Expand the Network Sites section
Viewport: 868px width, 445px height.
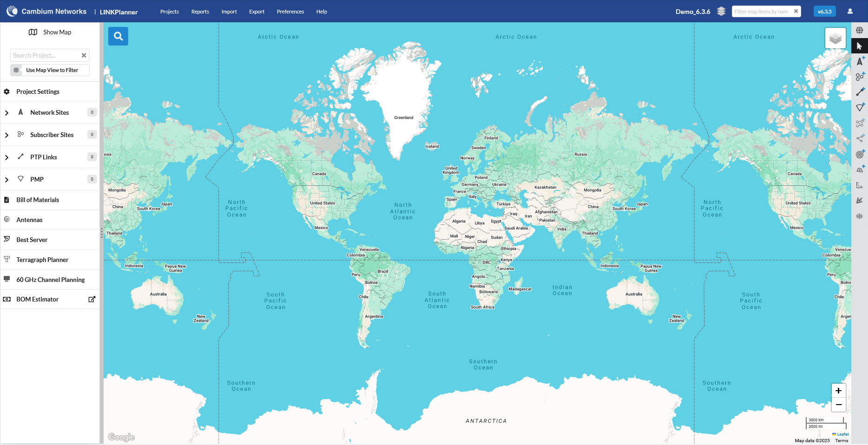click(7, 113)
